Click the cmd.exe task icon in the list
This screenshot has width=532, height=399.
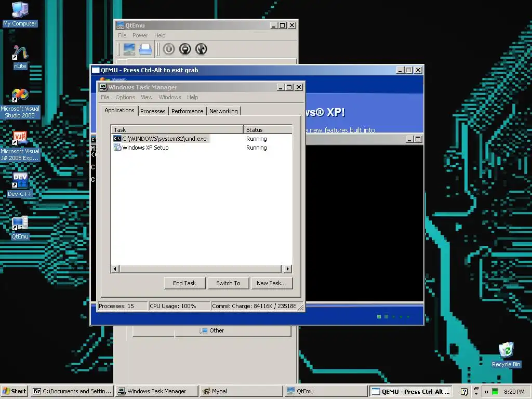coord(117,138)
